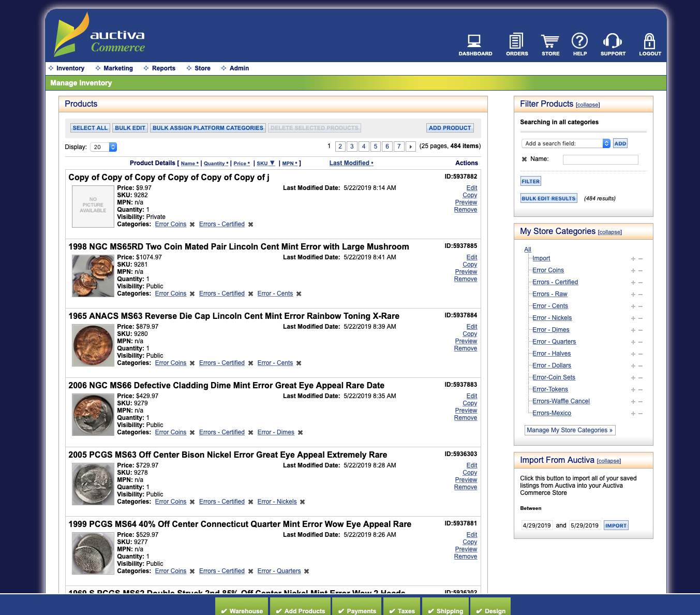Click the plus icon next to Error - Nickels
Screen dimensions: 700x615
pyautogui.click(x=633, y=318)
